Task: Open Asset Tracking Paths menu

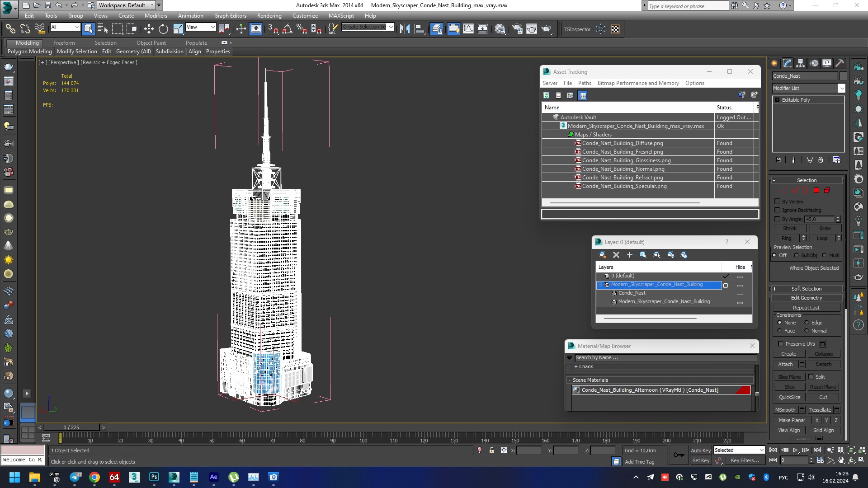Action: [585, 83]
